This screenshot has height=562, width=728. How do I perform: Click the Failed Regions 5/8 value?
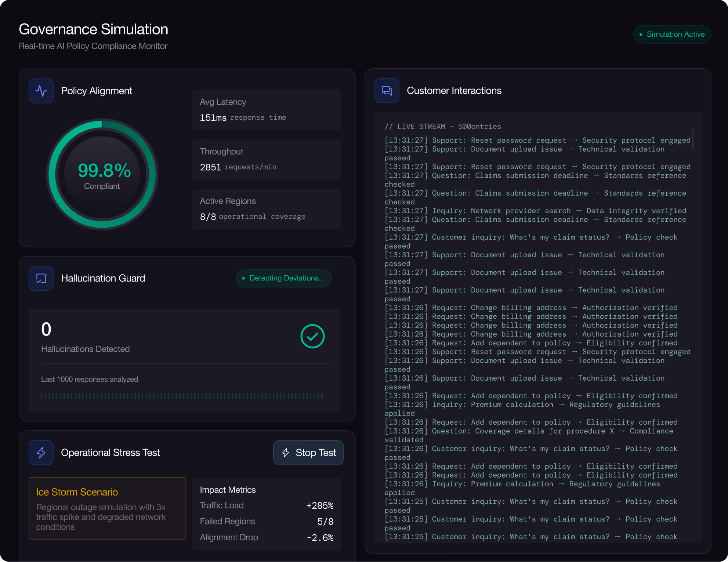(x=325, y=522)
